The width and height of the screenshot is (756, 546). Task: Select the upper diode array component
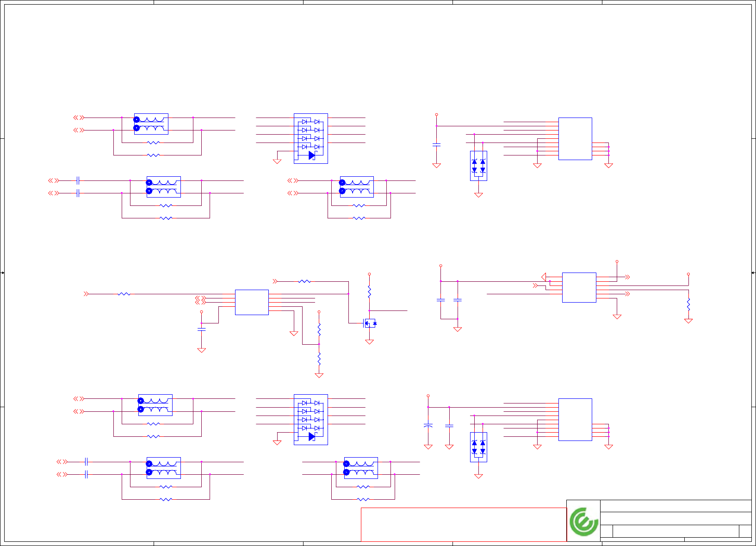coord(311,138)
